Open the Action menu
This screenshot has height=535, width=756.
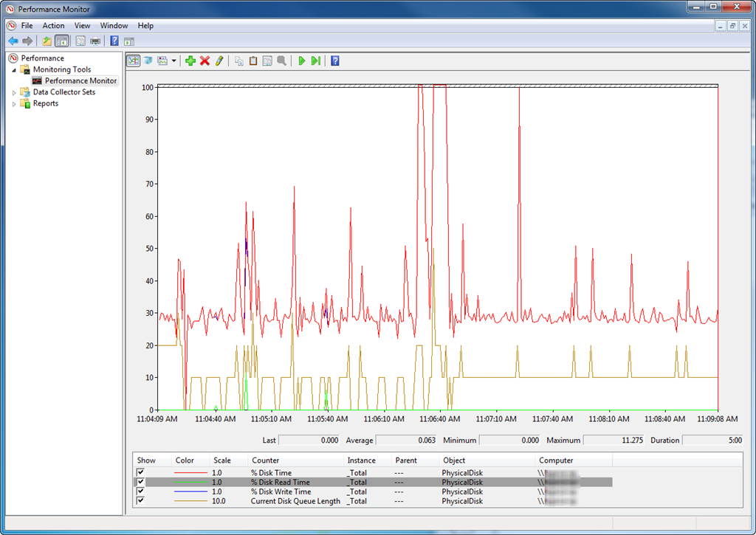[x=53, y=25]
